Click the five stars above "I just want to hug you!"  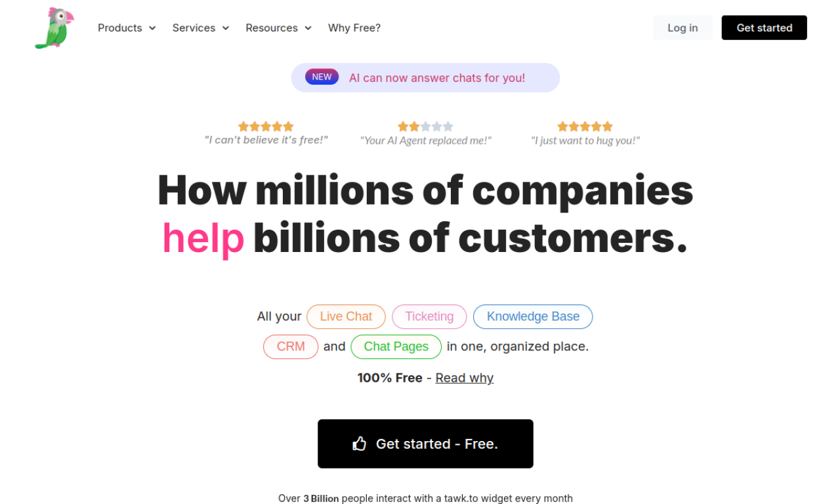coord(585,127)
